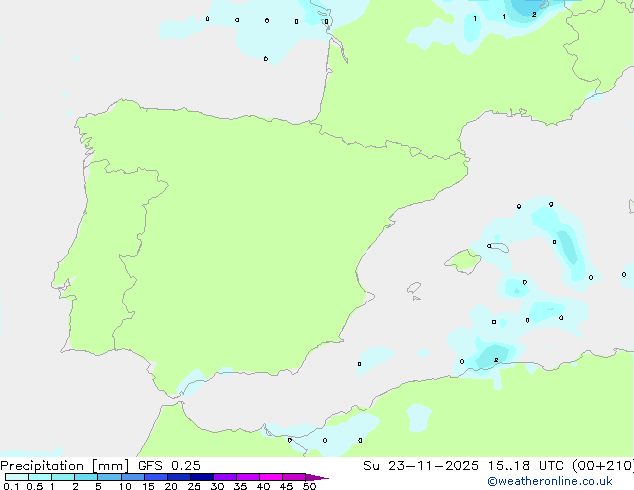This screenshot has height=490, width=634.
Task: Pick the 40–45 mm magenta legend swatch
Action: click(x=271, y=477)
